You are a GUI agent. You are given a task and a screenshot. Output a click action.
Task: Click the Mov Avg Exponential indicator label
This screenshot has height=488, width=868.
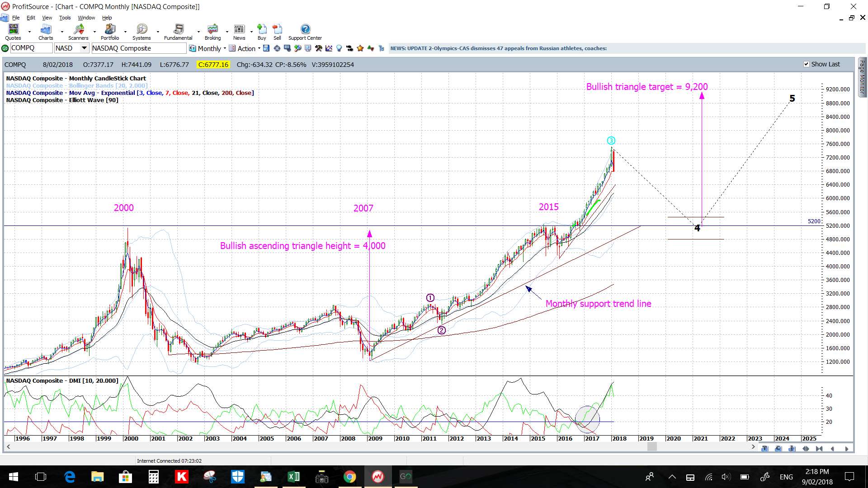coord(130,93)
